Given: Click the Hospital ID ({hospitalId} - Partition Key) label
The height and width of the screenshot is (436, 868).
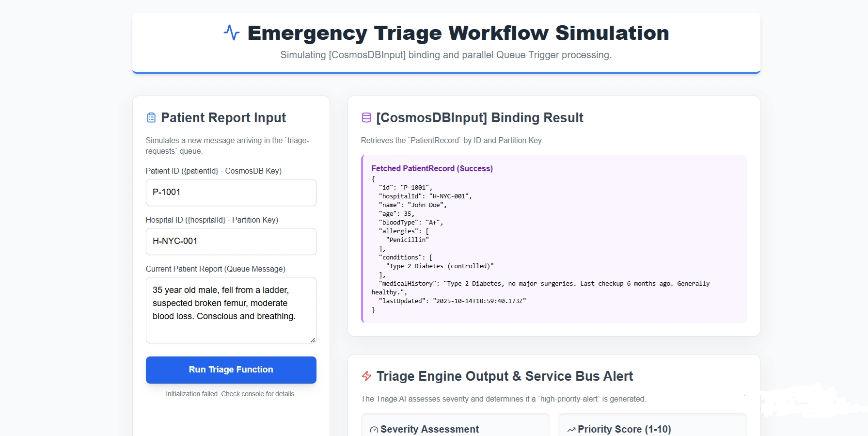Looking at the screenshot, I should [x=212, y=220].
